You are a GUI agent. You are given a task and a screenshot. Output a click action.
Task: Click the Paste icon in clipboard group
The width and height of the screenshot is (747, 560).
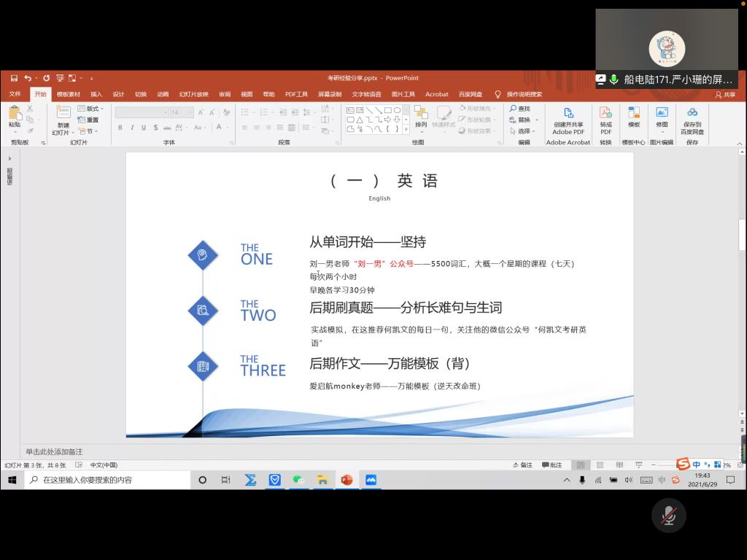click(14, 114)
